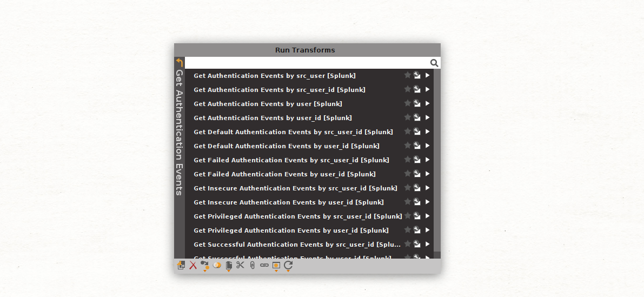Open settings wrench for Authentication Events by user

pyautogui.click(x=417, y=103)
